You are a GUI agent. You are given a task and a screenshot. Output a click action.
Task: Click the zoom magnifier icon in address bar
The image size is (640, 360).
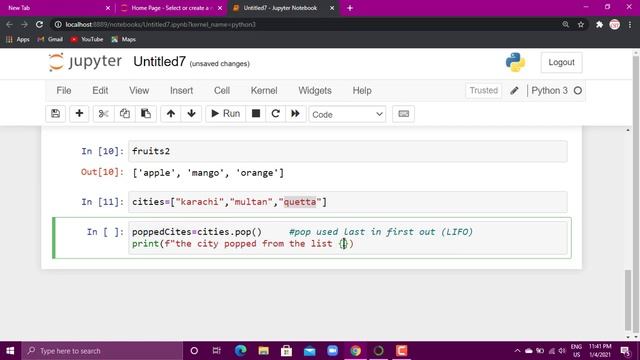[x=565, y=24]
